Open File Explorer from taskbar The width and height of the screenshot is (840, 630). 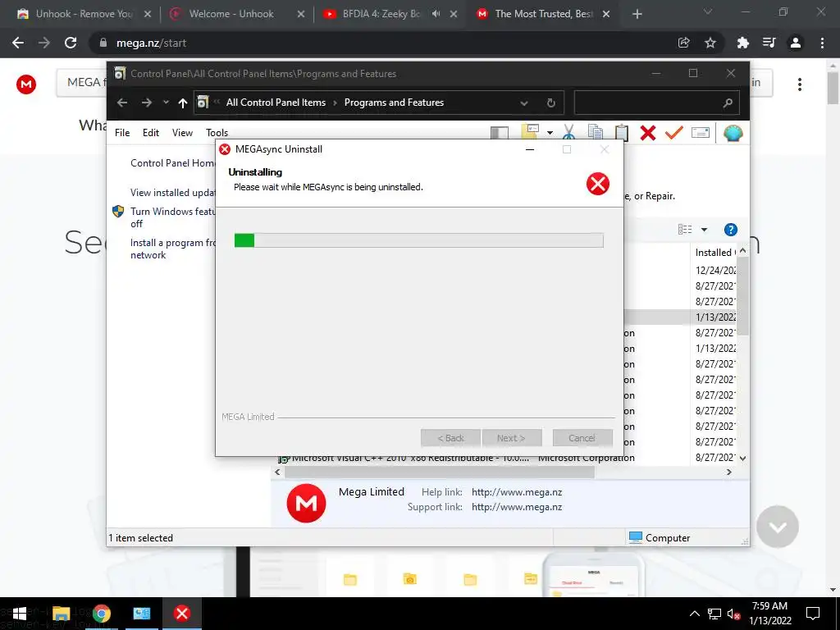click(x=61, y=614)
